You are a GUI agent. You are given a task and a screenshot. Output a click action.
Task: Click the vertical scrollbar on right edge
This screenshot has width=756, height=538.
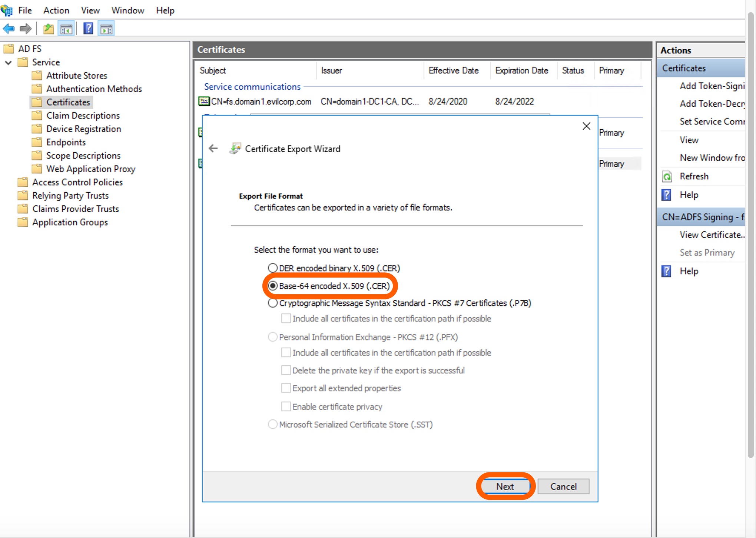point(750,237)
